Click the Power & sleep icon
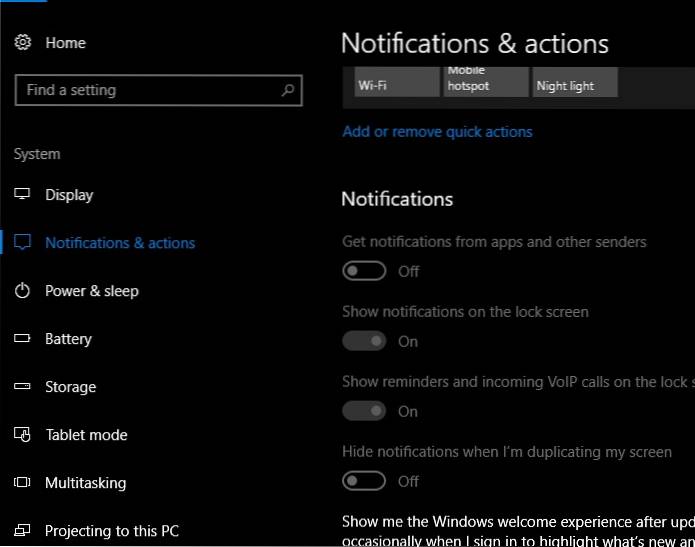This screenshot has height=547, width=695. [23, 291]
